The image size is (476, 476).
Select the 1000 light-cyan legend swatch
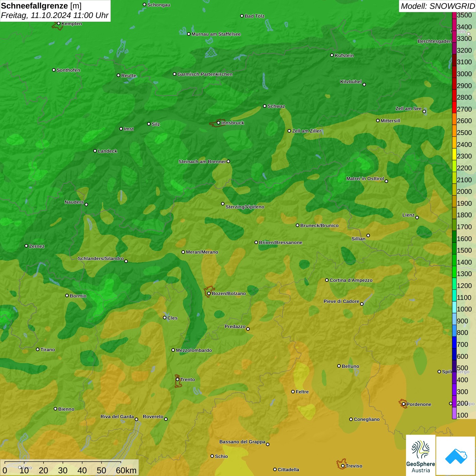point(454,307)
